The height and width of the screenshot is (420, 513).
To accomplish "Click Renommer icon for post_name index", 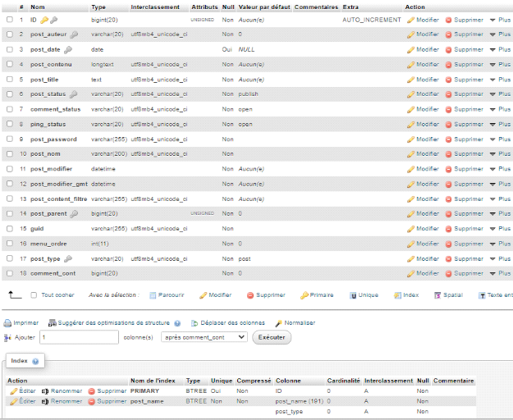I will pos(45,402).
